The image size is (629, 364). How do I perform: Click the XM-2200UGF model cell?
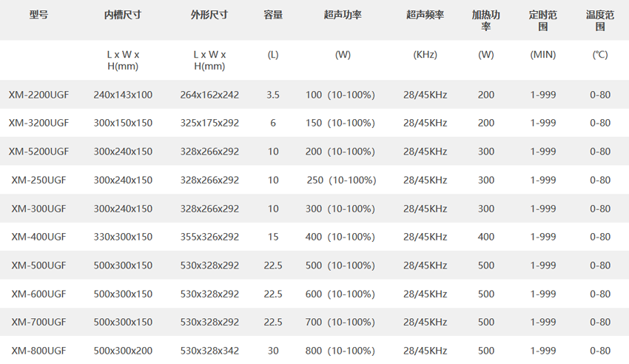[x=38, y=95]
